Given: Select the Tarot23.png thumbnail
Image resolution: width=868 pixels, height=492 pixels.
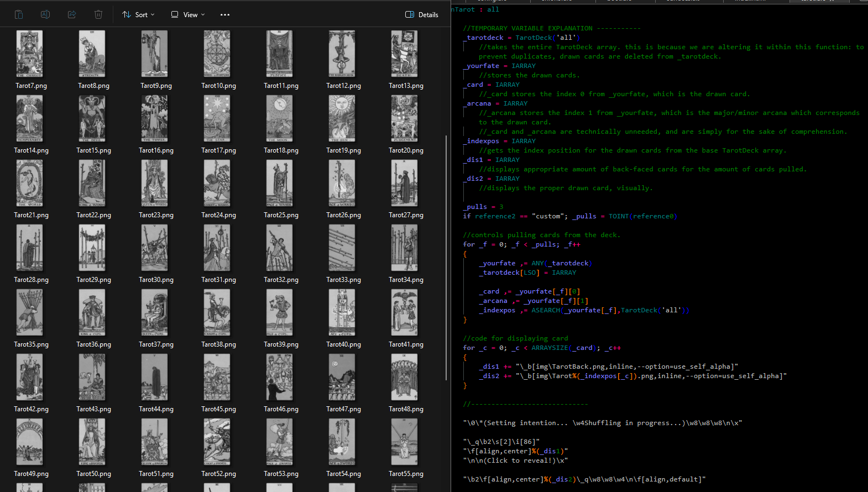Looking at the screenshot, I should 155,183.
